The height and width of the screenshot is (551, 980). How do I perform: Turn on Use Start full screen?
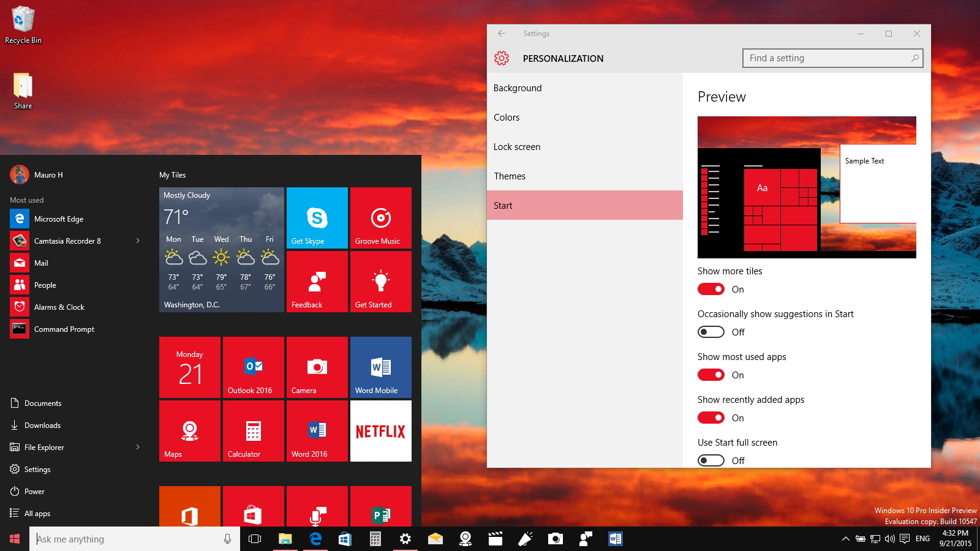711,460
